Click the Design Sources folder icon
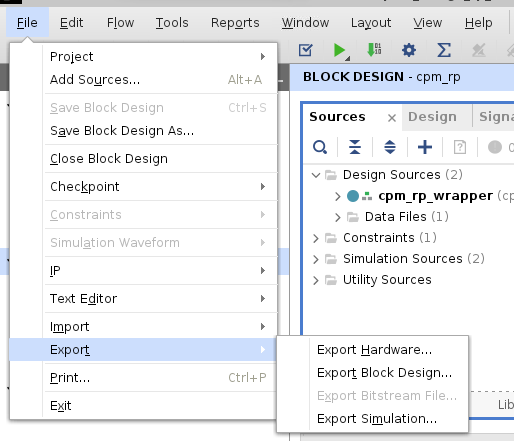514x441 pixels. point(331,175)
